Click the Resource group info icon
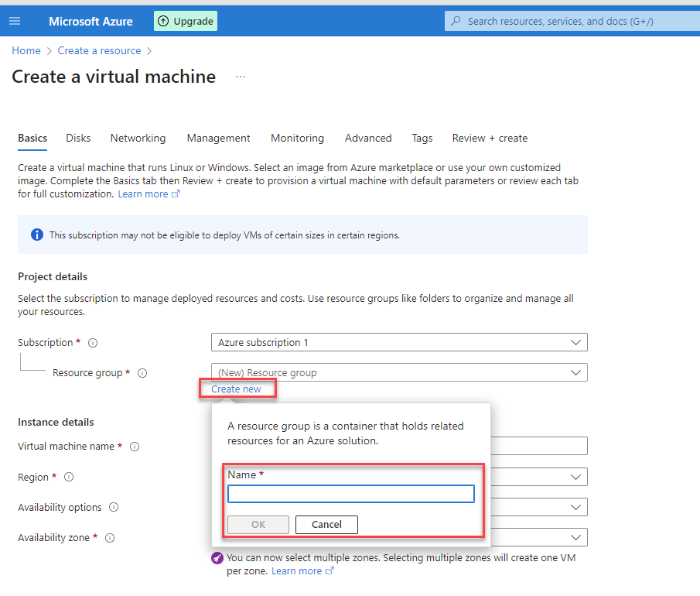The width and height of the screenshot is (700, 596). tap(142, 373)
